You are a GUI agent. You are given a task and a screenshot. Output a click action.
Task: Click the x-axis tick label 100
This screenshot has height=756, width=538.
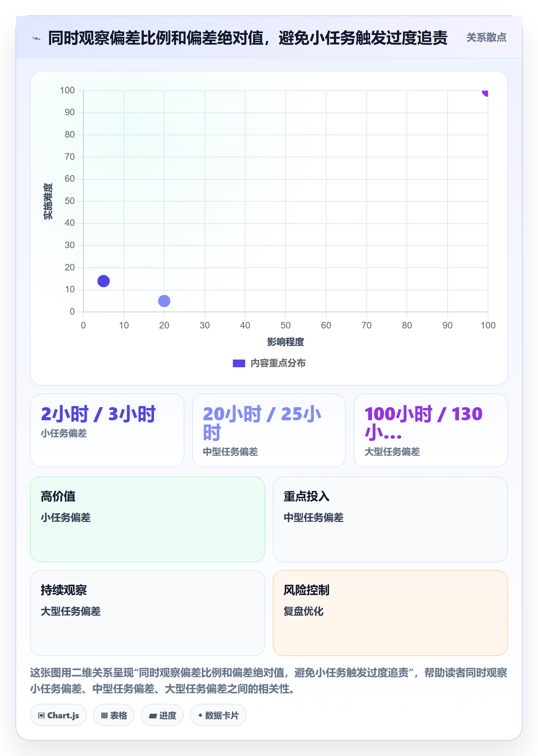488,325
